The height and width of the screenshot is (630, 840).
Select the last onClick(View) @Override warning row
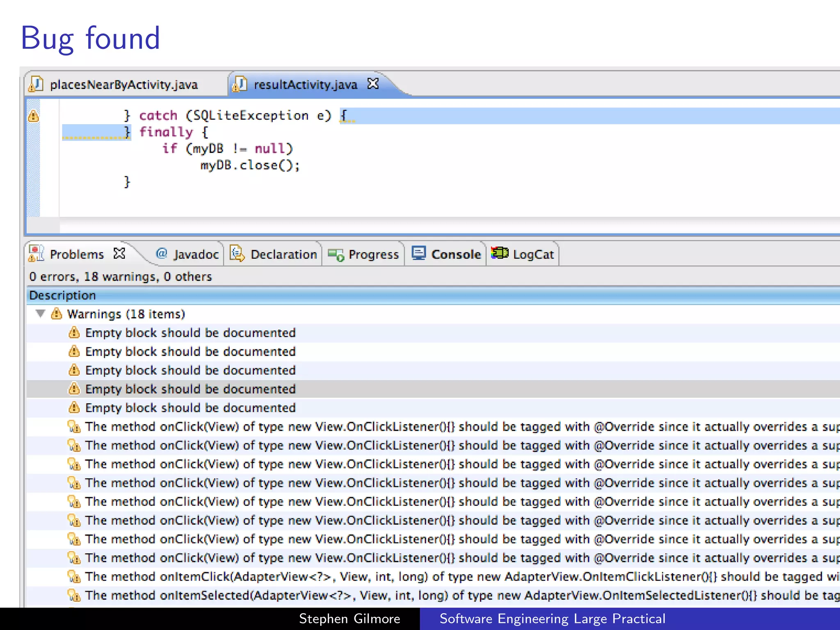click(x=433, y=558)
